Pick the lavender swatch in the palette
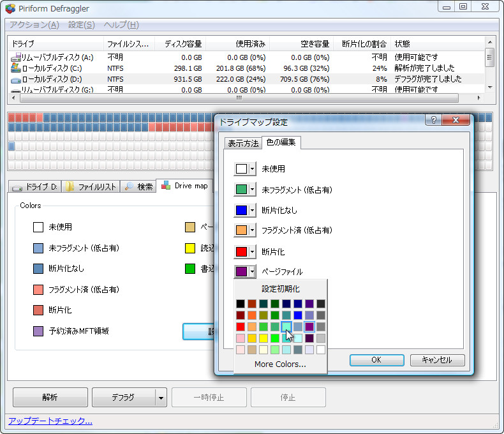504x434 pixels. click(309, 350)
